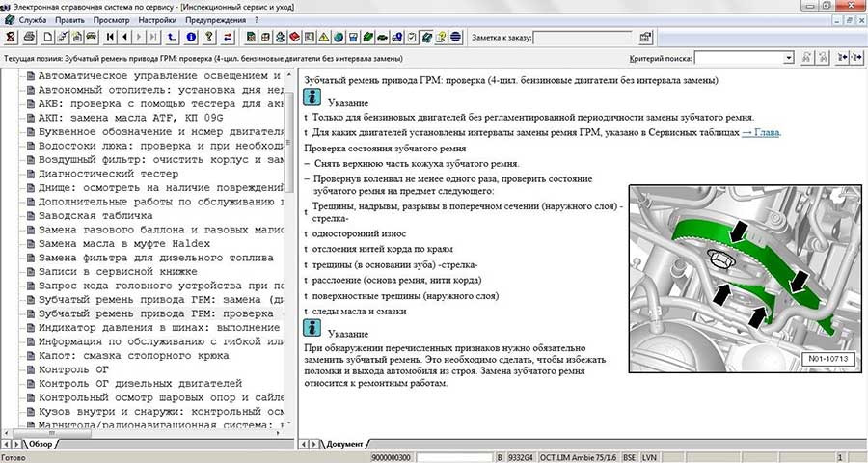Viewport: 868px width, 463px height.
Task: Click the person figure toolbar icon
Action: [280, 37]
